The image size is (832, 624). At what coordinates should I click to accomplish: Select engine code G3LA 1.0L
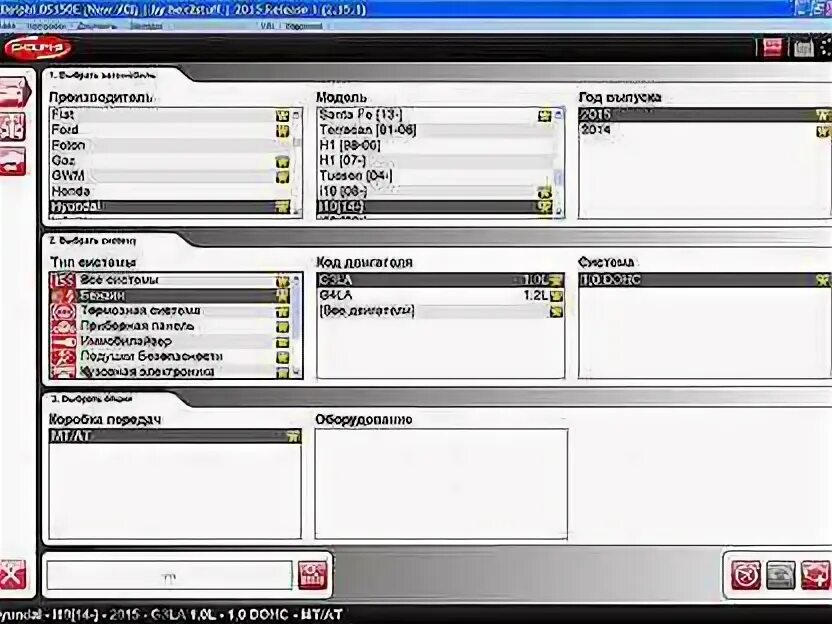coord(440,280)
